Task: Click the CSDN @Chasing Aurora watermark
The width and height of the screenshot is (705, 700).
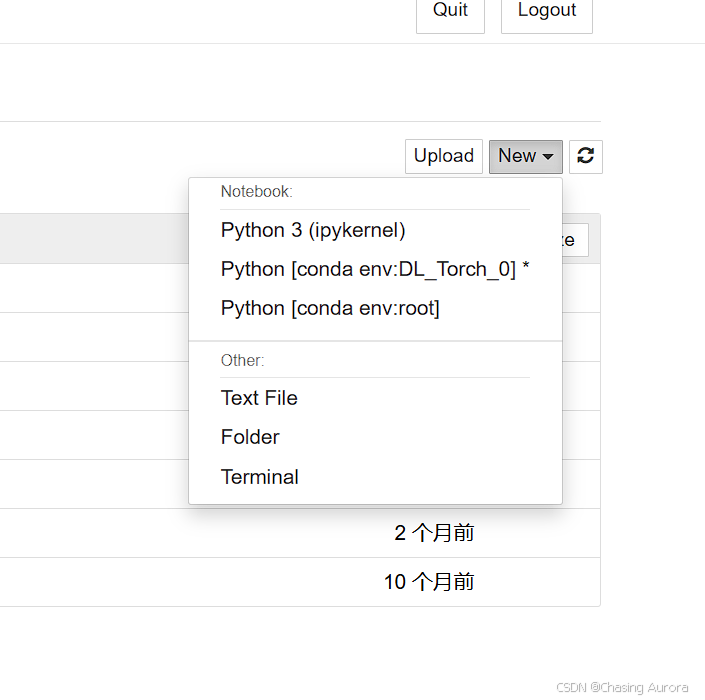Action: click(x=622, y=687)
